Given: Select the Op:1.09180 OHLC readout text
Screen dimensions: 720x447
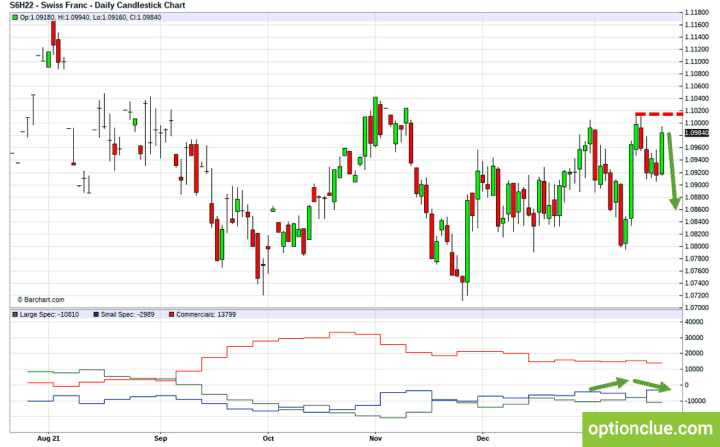Looking at the screenshot, I should [x=90, y=17].
